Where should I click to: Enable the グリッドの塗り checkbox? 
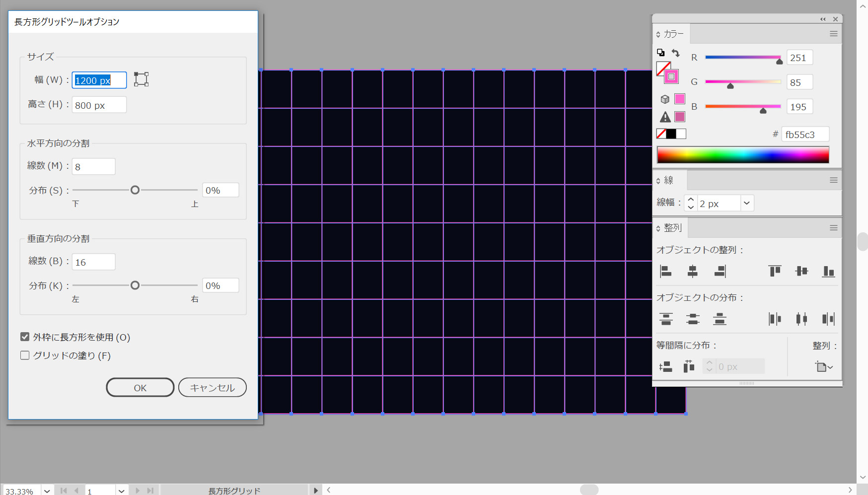(x=25, y=355)
